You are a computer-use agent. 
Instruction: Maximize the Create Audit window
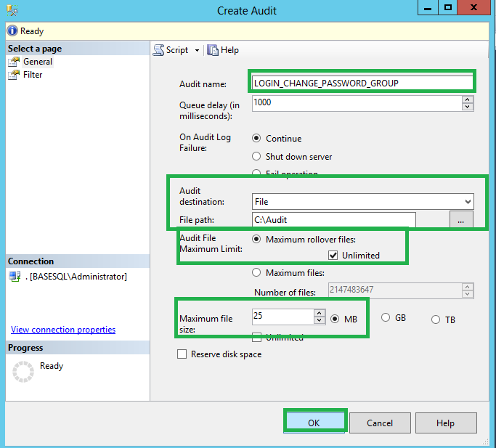click(447, 7)
